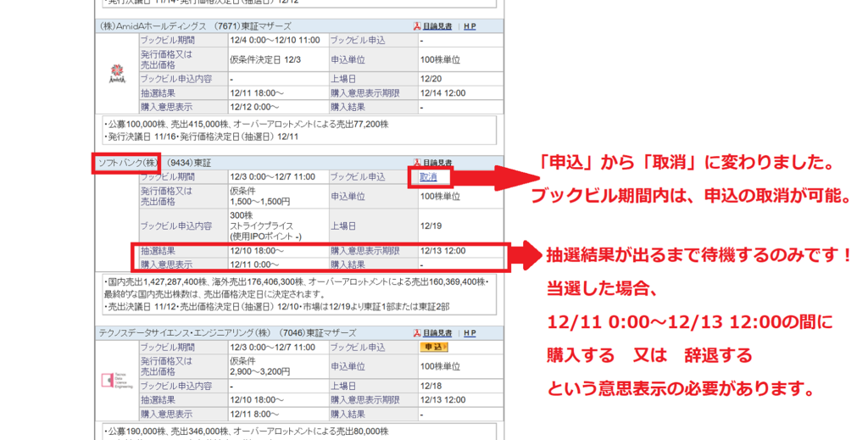Click the price range 2,900～3,200円
This screenshot has height=440, width=868.
coord(259,372)
